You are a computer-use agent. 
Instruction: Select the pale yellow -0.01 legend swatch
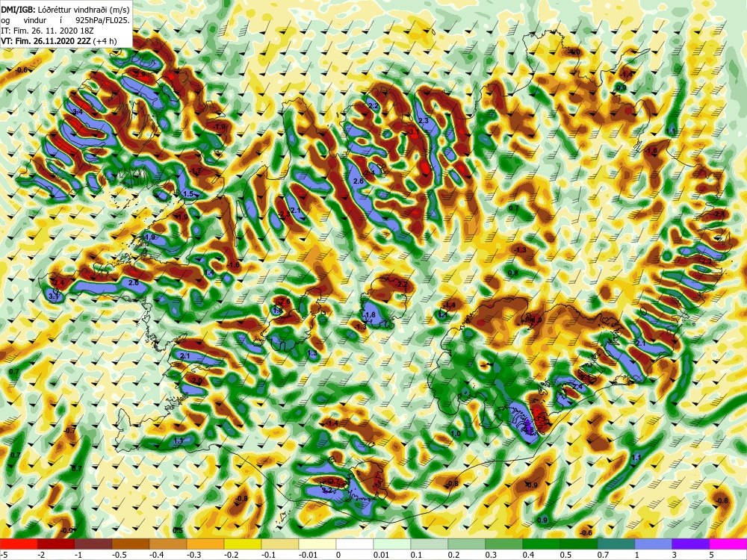(317, 544)
